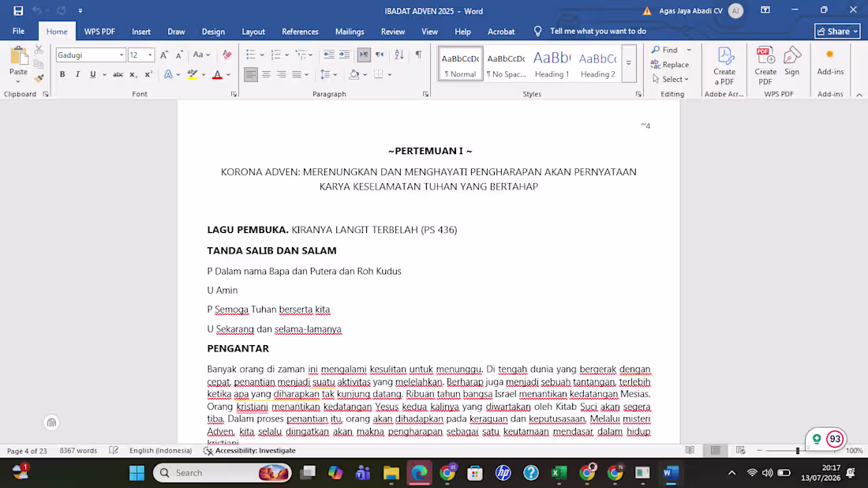The width and height of the screenshot is (868, 488).
Task: Increase paragraph indent
Action: pyautogui.click(x=344, y=54)
